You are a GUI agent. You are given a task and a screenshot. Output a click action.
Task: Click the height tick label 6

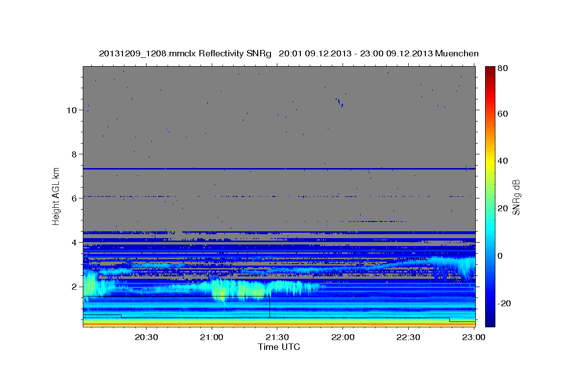(x=74, y=198)
